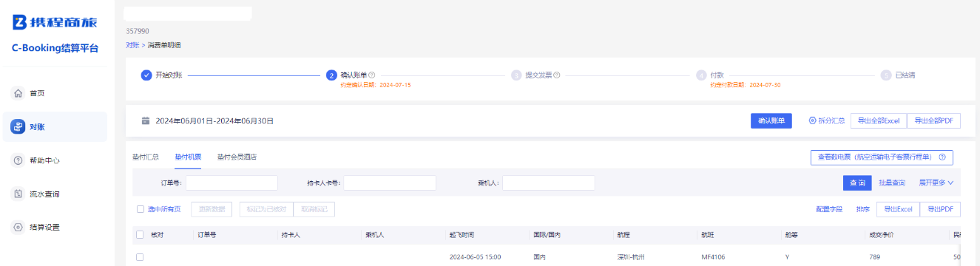Open 配置字段 column configuration
The image size is (980, 266).
(x=829, y=209)
